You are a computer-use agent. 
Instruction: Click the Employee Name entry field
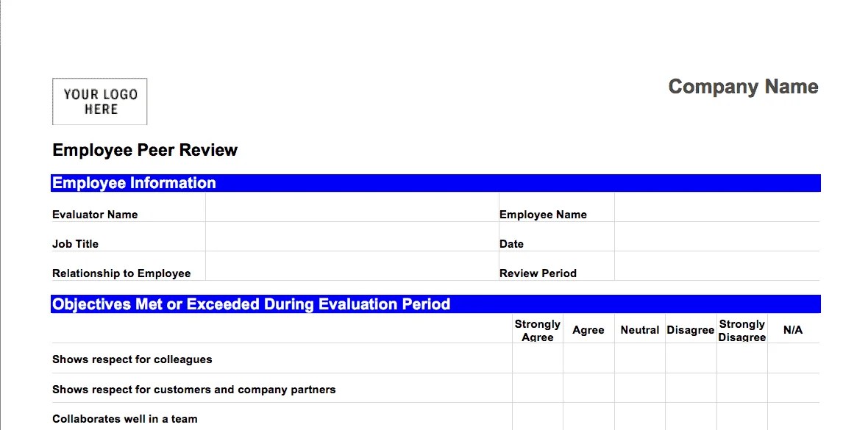point(717,214)
